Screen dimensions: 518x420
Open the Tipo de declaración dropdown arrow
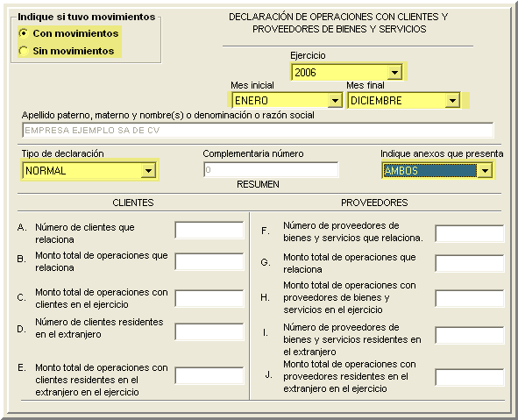148,171
